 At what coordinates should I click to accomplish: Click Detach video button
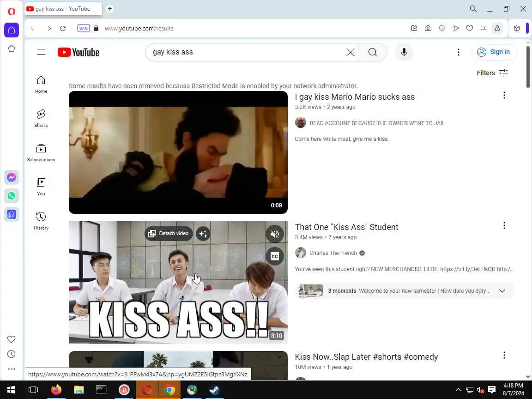click(x=169, y=233)
